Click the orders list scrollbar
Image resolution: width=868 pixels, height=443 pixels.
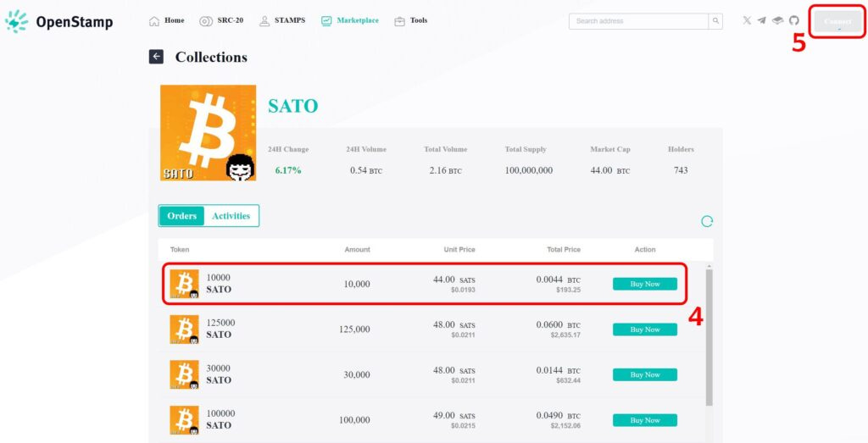click(709, 337)
